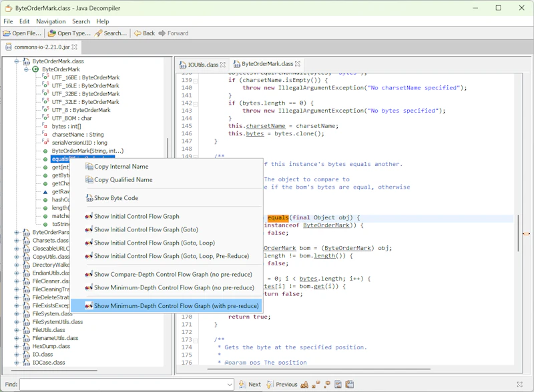Collapse the ByteOrderMark.class tree node

[16, 61]
